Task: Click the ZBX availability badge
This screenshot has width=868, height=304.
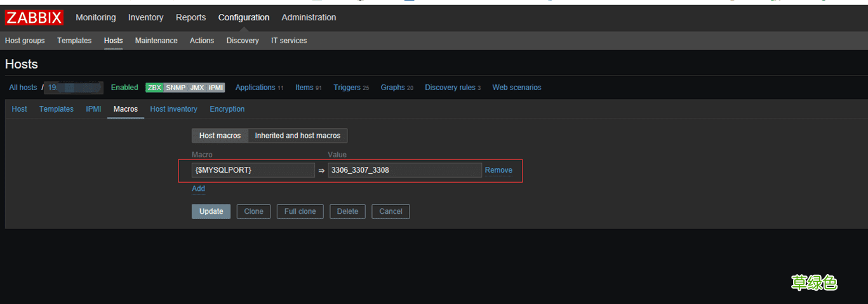Action: (x=154, y=88)
